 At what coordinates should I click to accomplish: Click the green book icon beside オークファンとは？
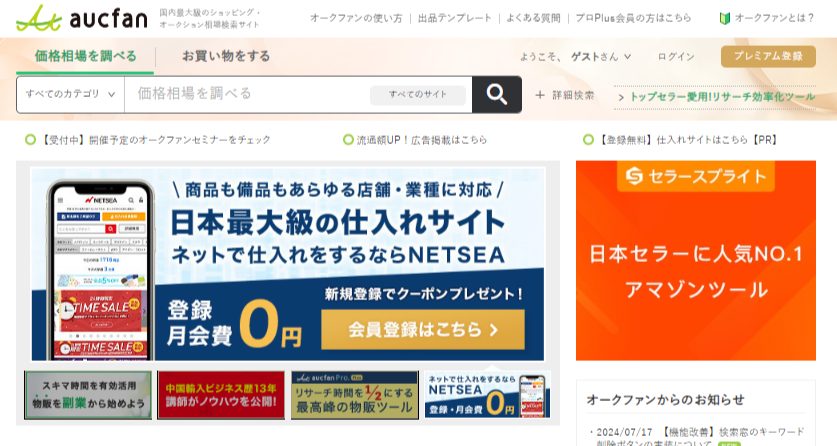(724, 18)
